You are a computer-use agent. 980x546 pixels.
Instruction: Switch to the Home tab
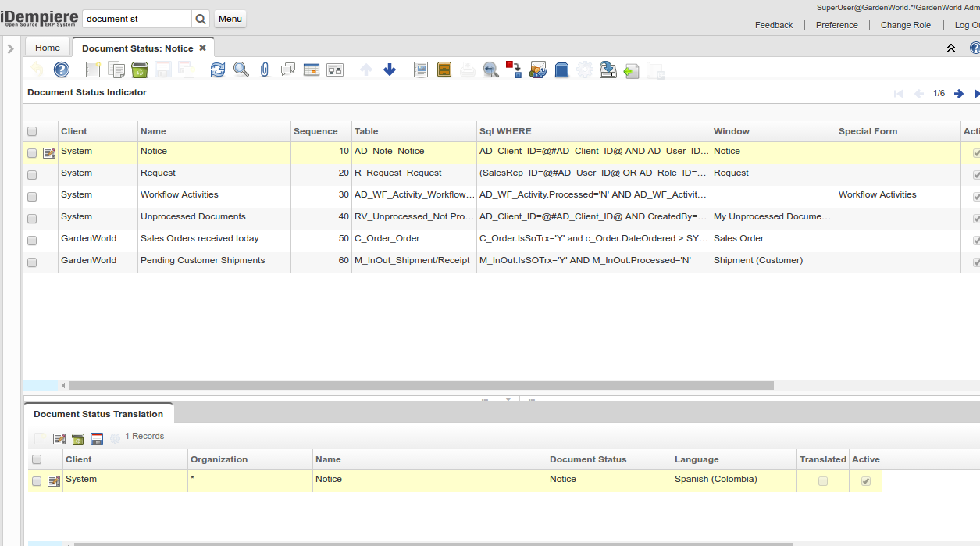click(48, 48)
